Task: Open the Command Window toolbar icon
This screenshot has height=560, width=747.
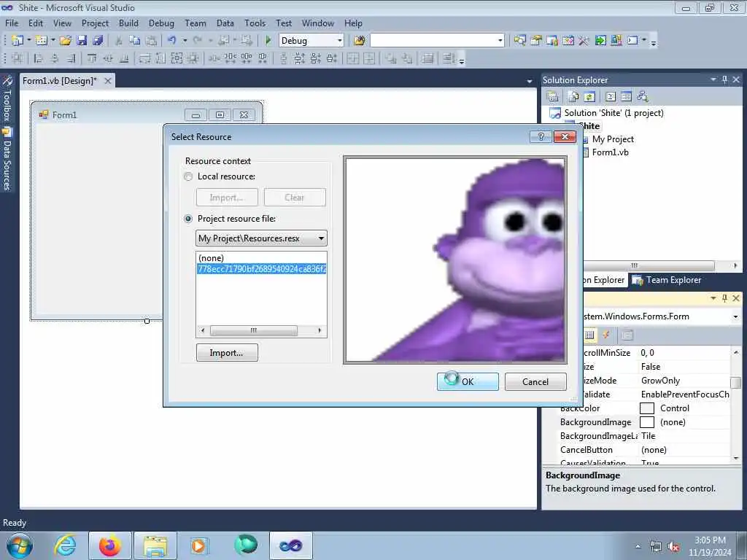Action: (632, 41)
